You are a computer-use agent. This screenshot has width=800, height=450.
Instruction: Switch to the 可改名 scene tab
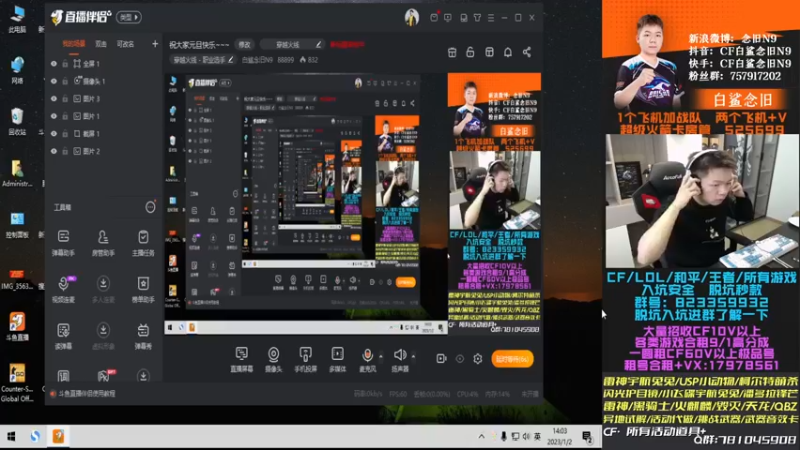(x=125, y=44)
